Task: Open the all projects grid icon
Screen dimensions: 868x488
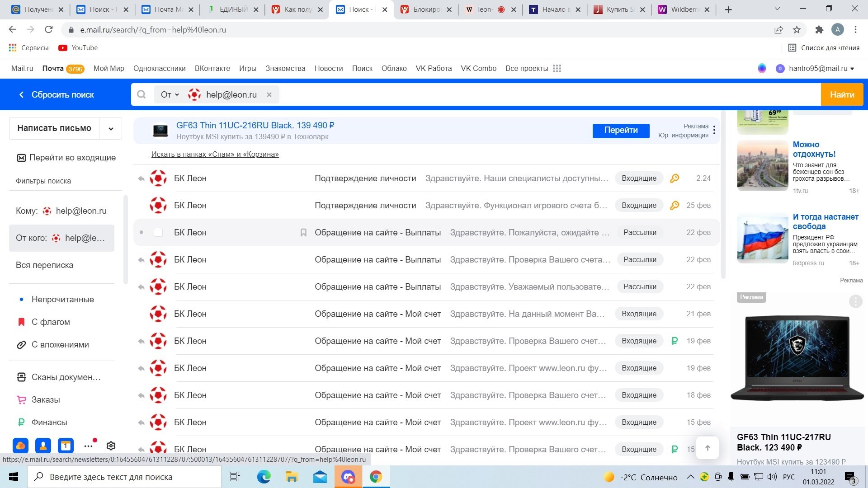Action: pos(557,68)
